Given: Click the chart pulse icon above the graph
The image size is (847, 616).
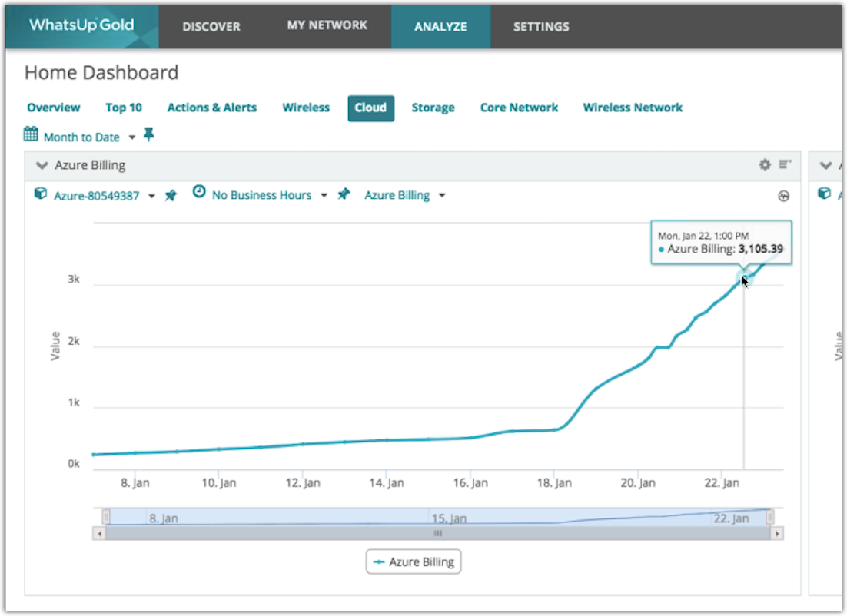Looking at the screenshot, I should [783, 196].
